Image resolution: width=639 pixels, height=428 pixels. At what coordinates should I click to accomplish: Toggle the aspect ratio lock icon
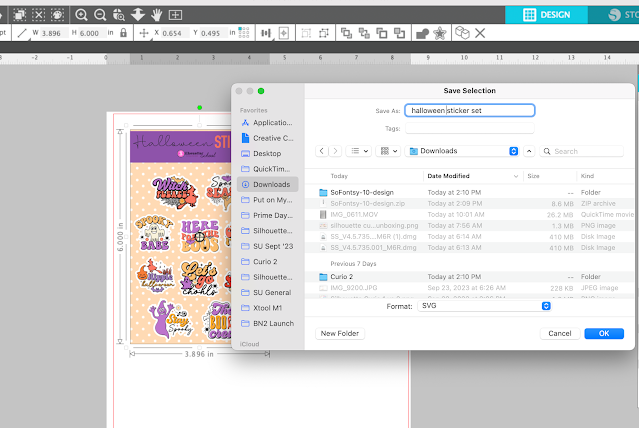click(123, 33)
